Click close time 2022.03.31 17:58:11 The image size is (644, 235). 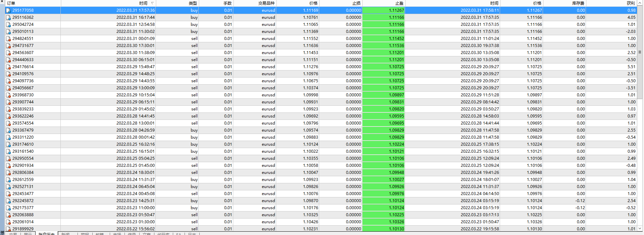pyautogui.click(x=480, y=10)
